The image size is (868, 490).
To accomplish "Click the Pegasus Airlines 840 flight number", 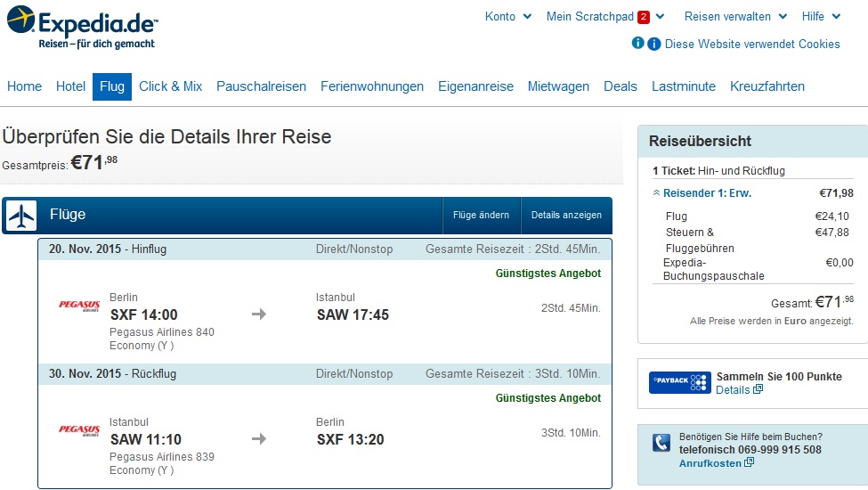I will (162, 332).
